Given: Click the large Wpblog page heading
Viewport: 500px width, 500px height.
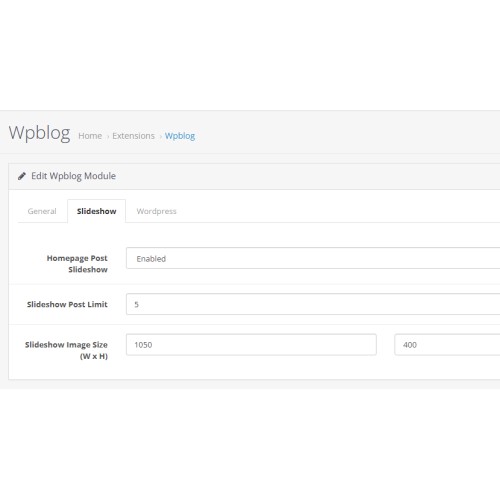Looking at the screenshot, I should [x=39, y=133].
